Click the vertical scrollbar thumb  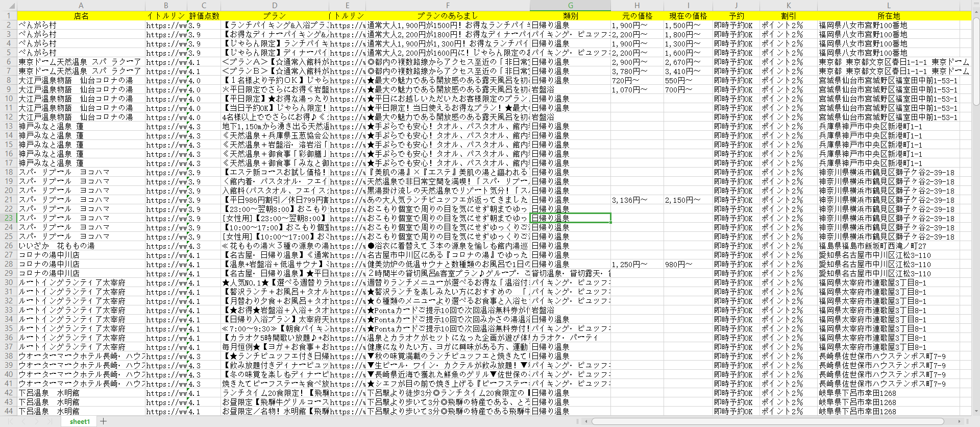(x=976, y=61)
